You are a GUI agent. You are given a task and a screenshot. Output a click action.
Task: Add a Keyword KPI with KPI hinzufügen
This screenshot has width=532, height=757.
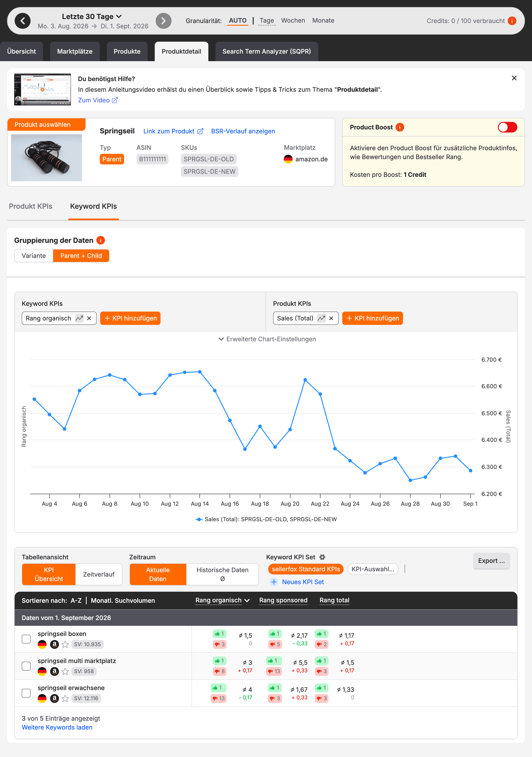130,318
